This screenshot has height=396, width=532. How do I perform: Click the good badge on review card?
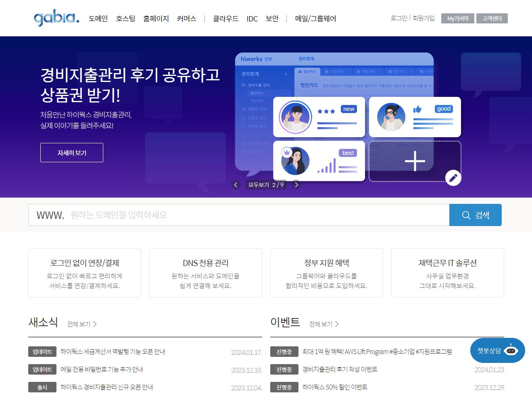pyautogui.click(x=444, y=109)
